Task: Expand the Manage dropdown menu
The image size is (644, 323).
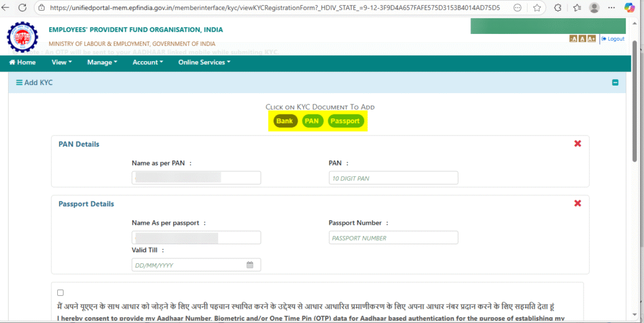Action: 102,62
